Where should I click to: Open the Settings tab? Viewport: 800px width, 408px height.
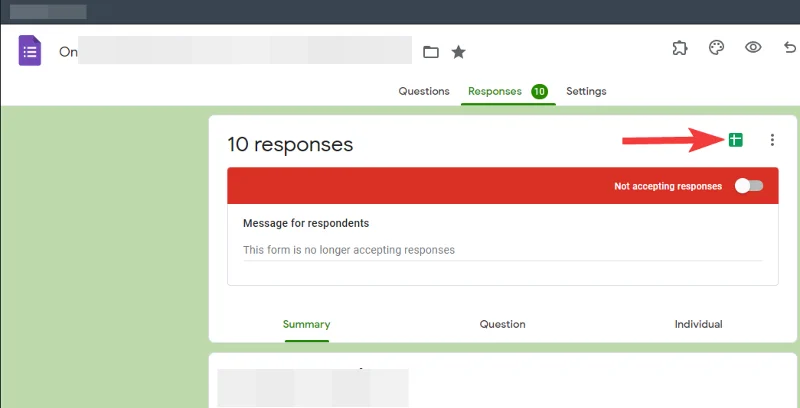pyautogui.click(x=586, y=91)
